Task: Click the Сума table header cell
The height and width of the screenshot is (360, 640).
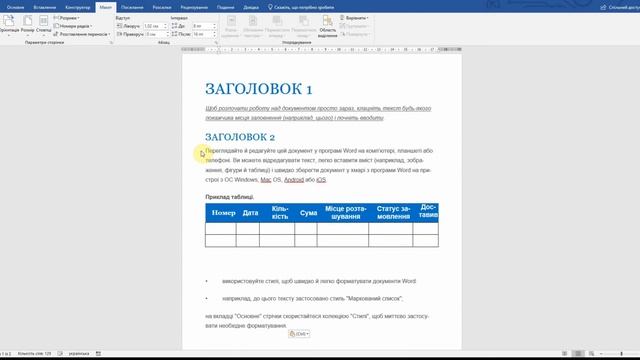Action: tap(306, 213)
